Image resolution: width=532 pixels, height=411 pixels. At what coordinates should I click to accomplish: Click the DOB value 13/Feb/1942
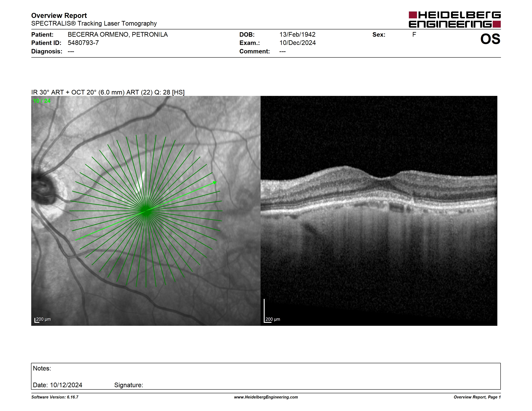click(x=297, y=35)
